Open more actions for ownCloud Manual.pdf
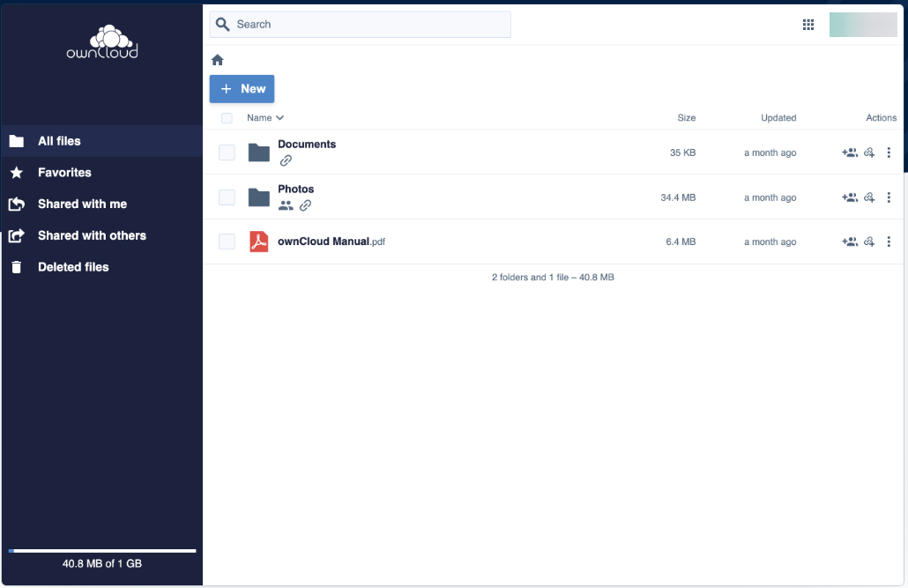 pos(889,242)
